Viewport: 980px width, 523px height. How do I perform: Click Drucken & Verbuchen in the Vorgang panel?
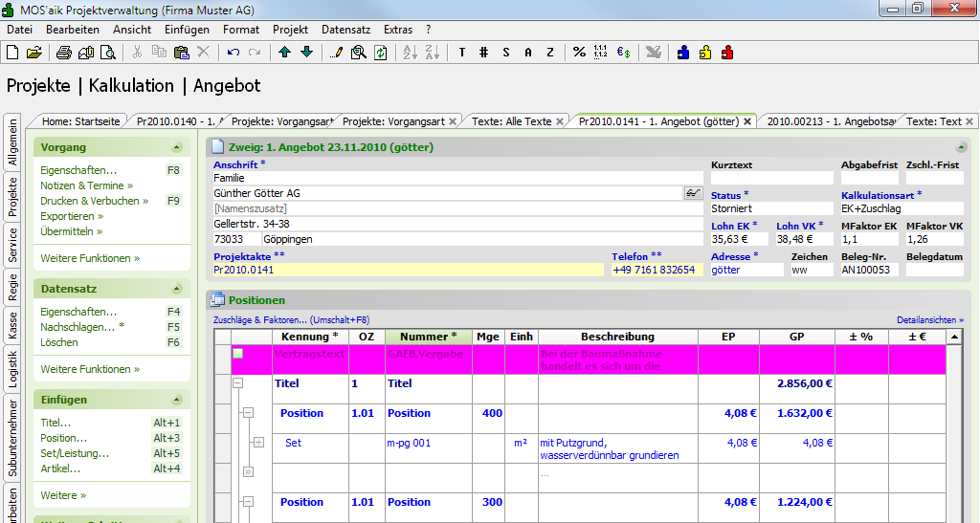point(94,201)
